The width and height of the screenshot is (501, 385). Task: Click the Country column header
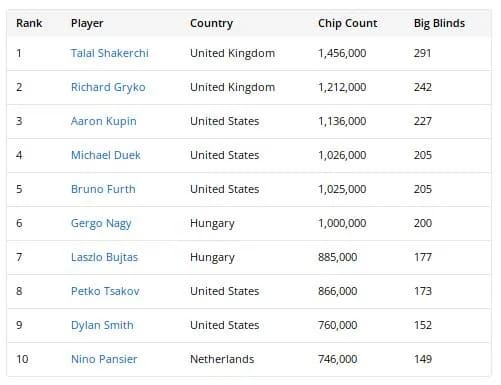pyautogui.click(x=211, y=24)
